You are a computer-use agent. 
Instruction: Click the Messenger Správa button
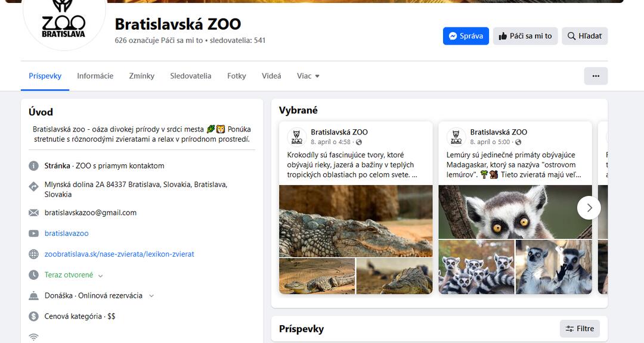466,36
